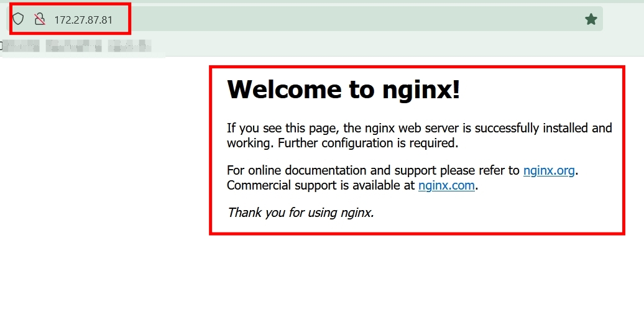This screenshot has width=644, height=317.
Task: Open the nginx.com commercial support link
Action: (x=446, y=185)
